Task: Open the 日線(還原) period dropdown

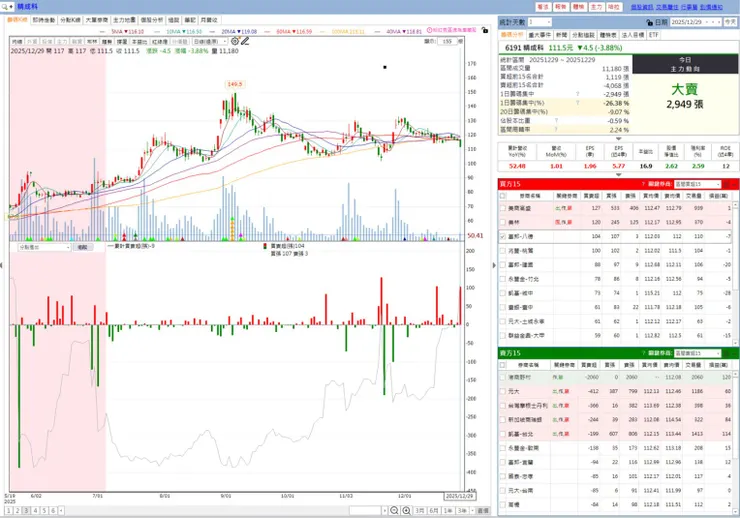Action: pos(210,42)
